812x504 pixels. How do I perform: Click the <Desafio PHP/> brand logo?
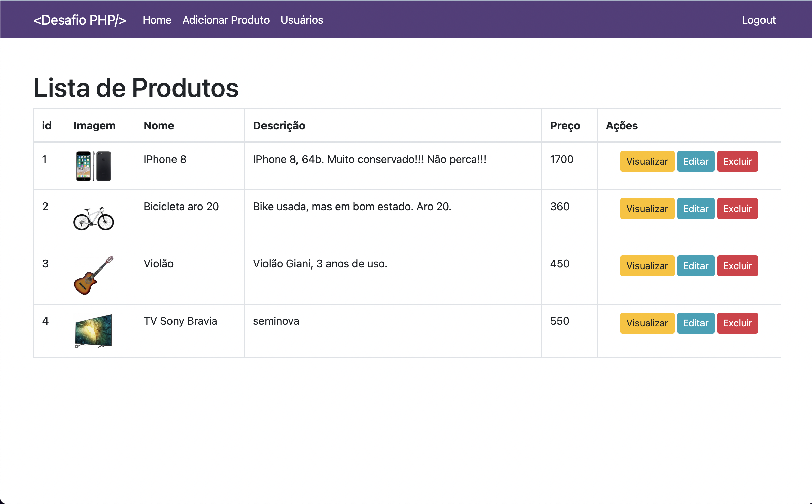80,20
